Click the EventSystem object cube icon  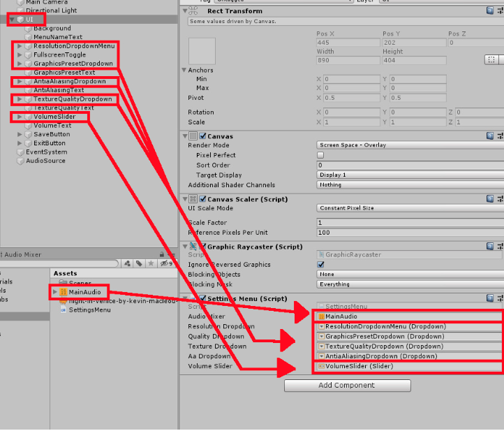[20, 152]
